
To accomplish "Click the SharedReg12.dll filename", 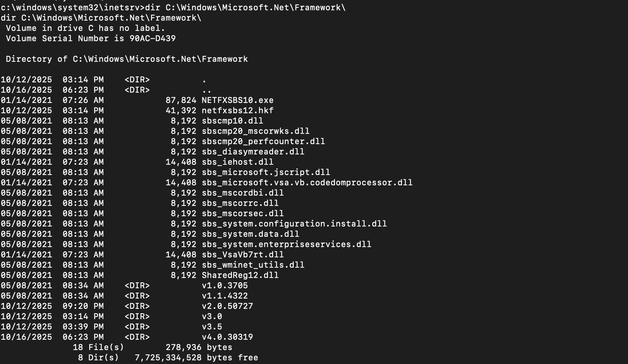I will [240, 275].
